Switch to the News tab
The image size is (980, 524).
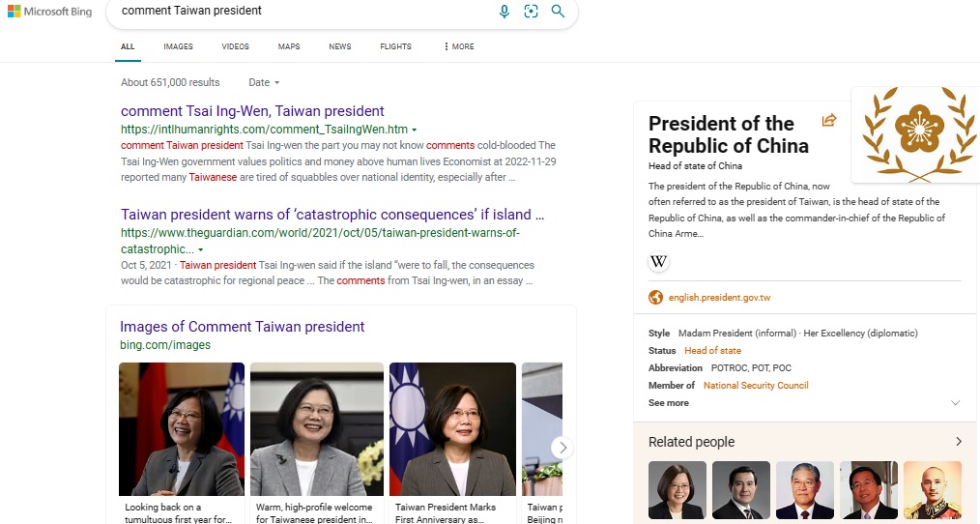tap(339, 46)
